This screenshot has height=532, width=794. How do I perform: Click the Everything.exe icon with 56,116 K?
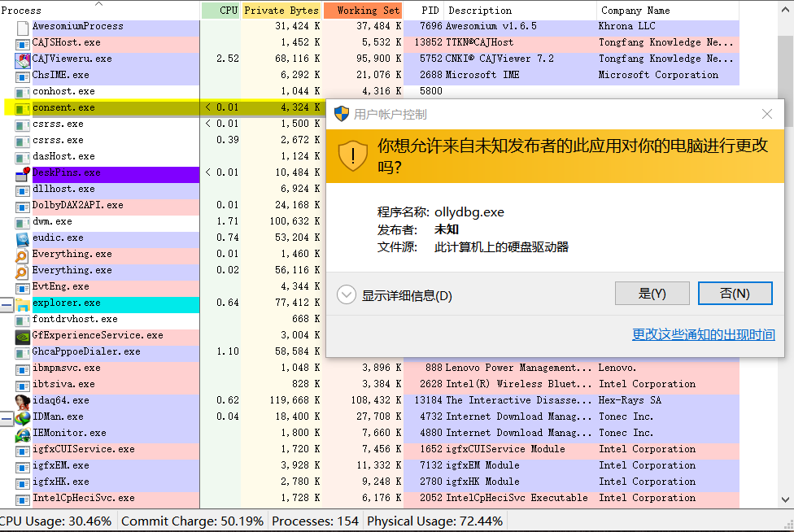tap(22, 272)
